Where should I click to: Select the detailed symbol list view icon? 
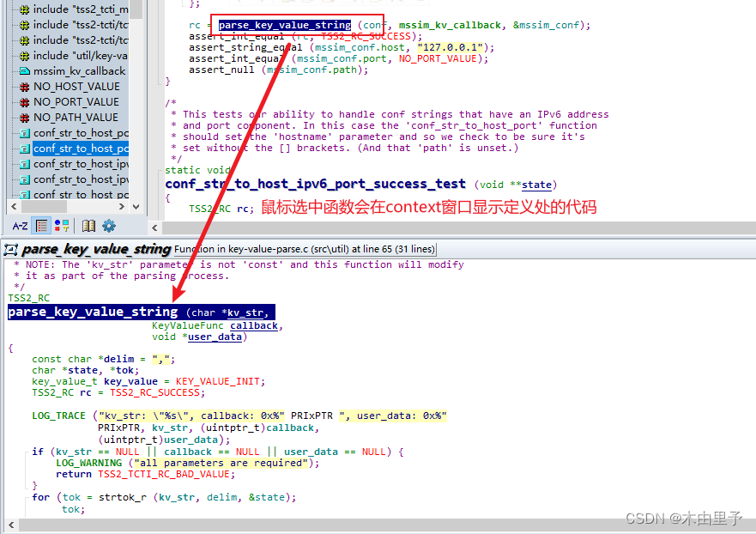click(41, 225)
